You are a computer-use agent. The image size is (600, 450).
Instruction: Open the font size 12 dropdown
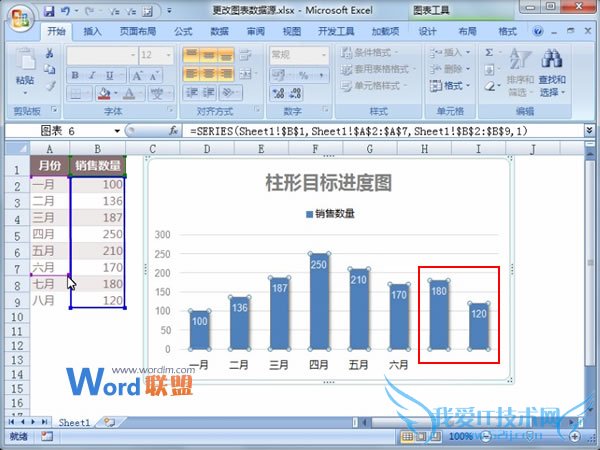coord(168,55)
